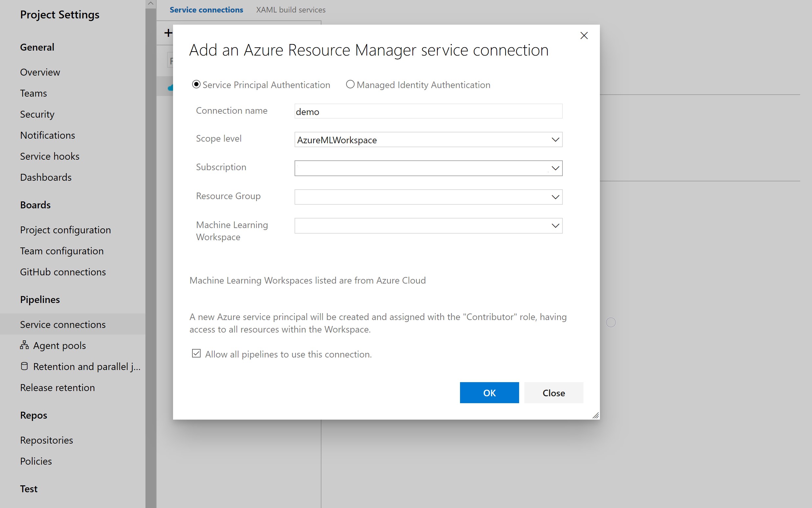This screenshot has height=508, width=812.
Task: Click the scroll-up chevron above the panel
Action: (150, 3)
